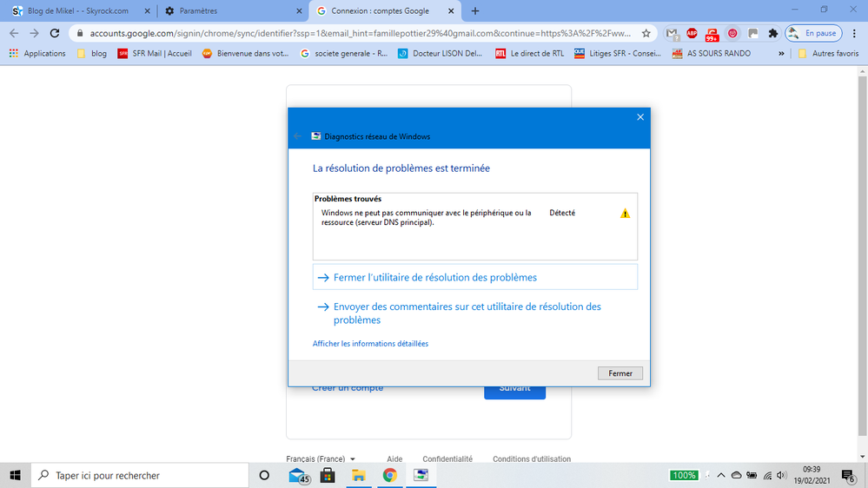Expand the hidden system tray icons
868x488 pixels.
point(719,476)
